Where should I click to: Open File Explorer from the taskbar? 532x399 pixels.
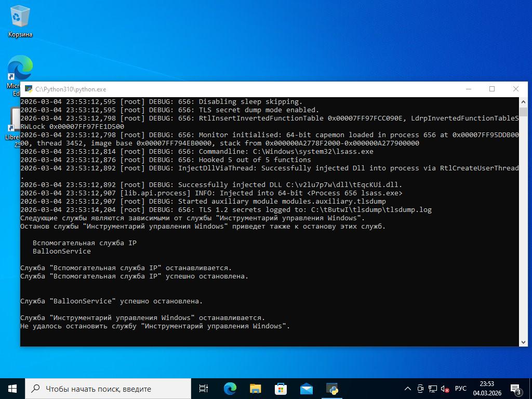pyautogui.click(x=255, y=389)
